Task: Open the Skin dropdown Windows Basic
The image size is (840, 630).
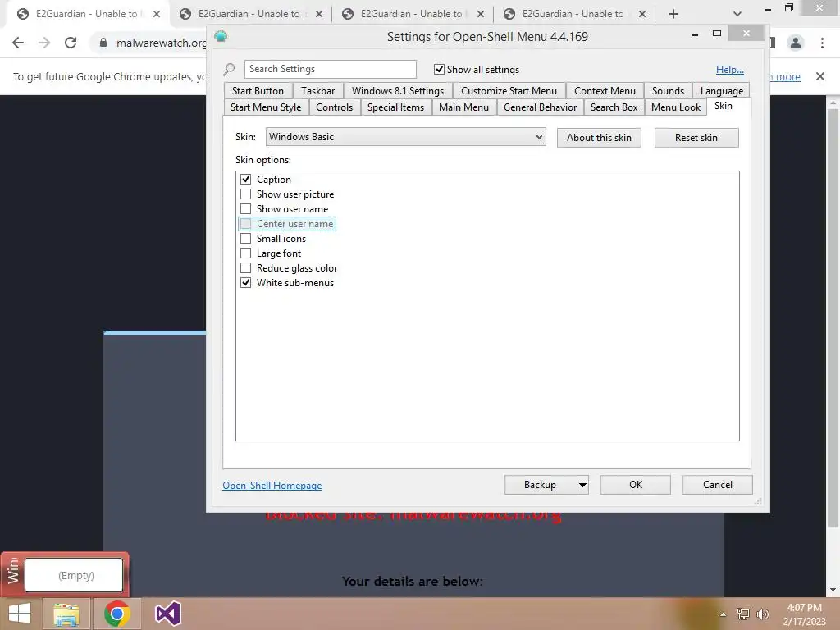Action: [405, 137]
